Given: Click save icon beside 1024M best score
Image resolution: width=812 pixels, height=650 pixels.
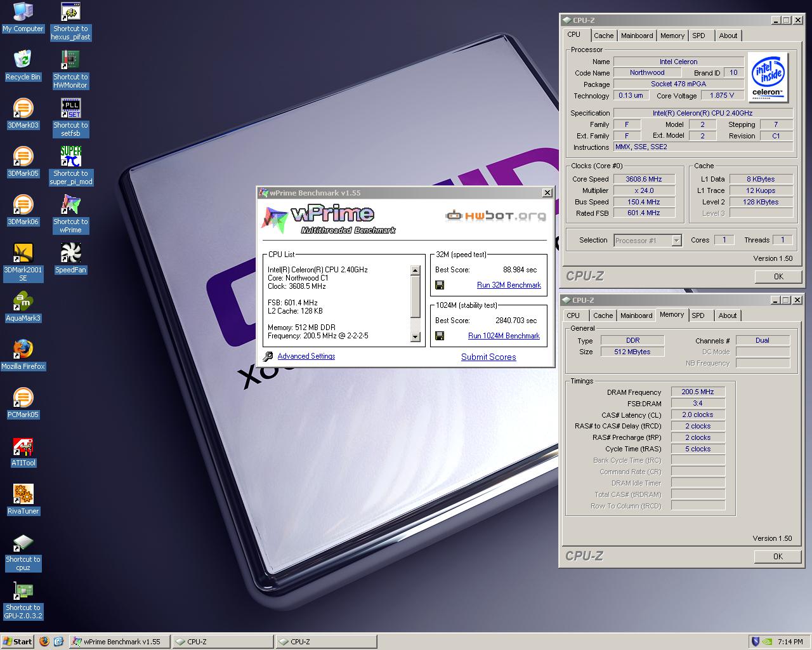Looking at the screenshot, I should (440, 336).
